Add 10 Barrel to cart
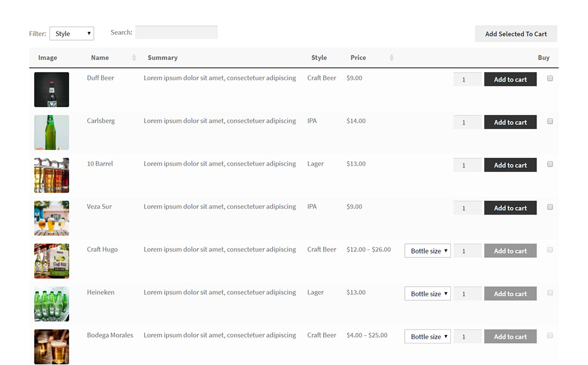588x365 pixels. 510,165
